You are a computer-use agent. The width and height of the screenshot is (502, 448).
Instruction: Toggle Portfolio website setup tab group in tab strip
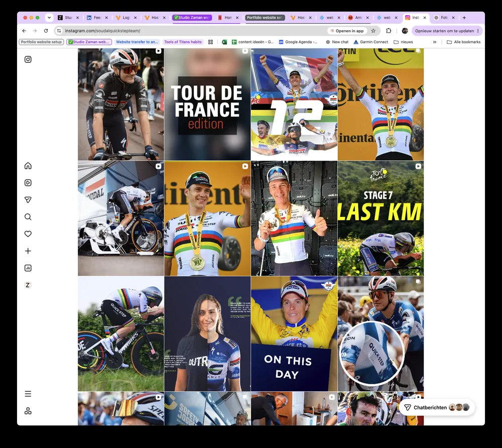[265, 18]
